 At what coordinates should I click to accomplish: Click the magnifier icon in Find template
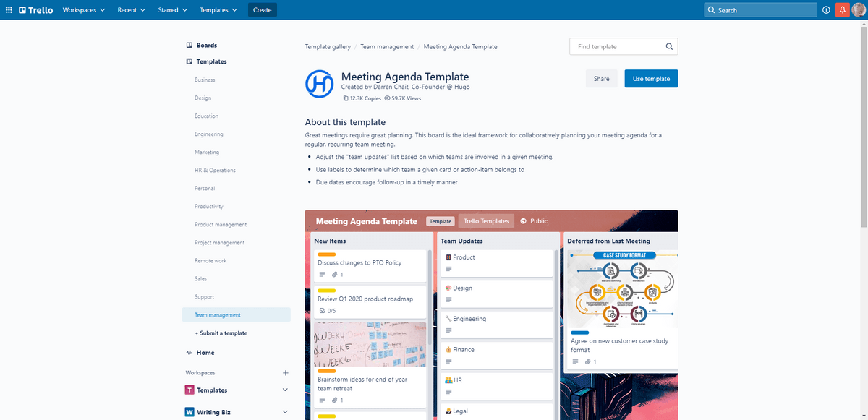pyautogui.click(x=669, y=46)
